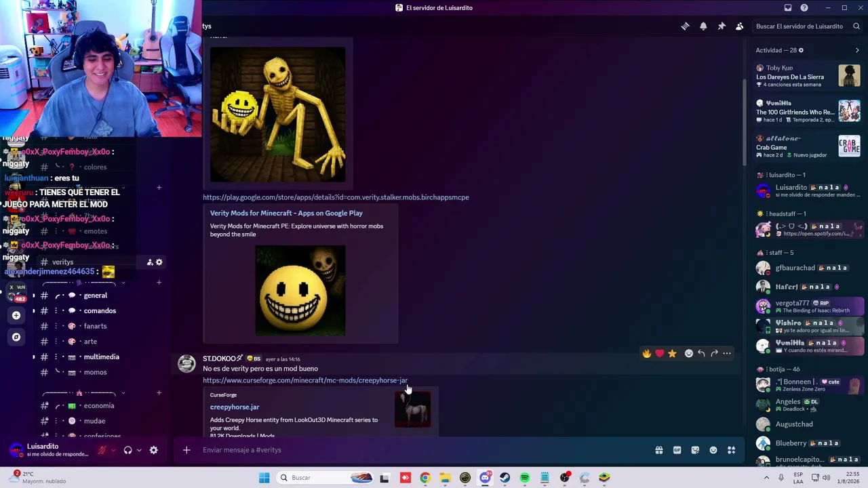
Task: Open the GIF picker
Action: [677, 450]
